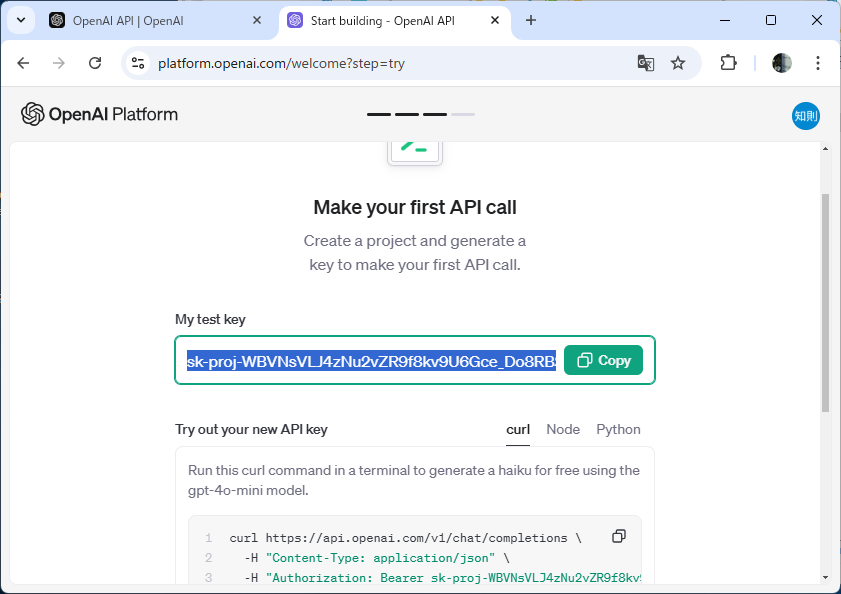Screen dimensions: 841x594
Task: Open the Chrome profile avatar
Action: click(781, 63)
